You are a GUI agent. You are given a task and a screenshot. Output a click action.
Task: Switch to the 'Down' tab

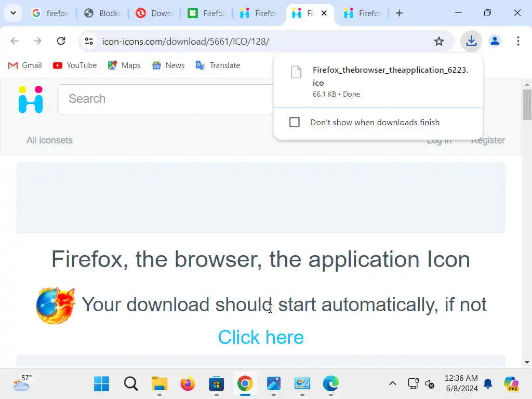point(154,13)
